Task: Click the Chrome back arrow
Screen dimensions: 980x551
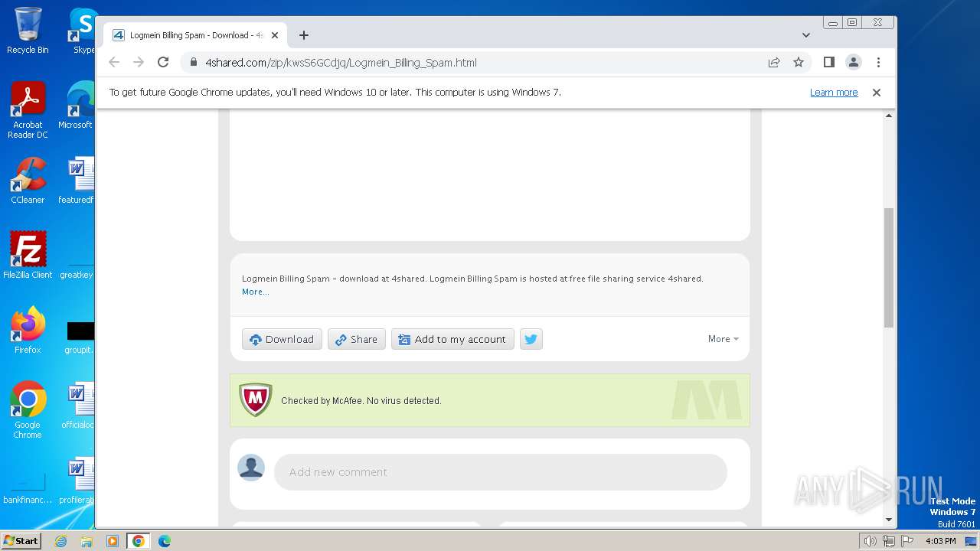Action: pyautogui.click(x=114, y=63)
